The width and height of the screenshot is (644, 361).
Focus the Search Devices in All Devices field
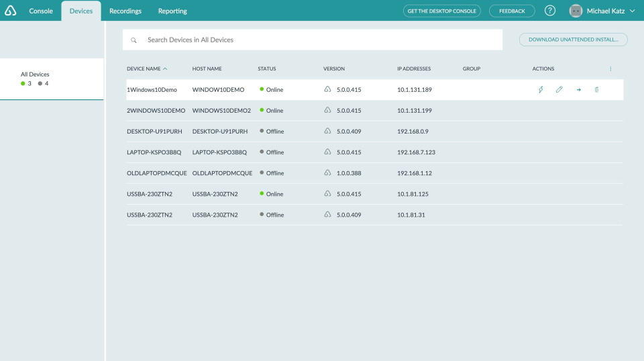pyautogui.click(x=312, y=40)
